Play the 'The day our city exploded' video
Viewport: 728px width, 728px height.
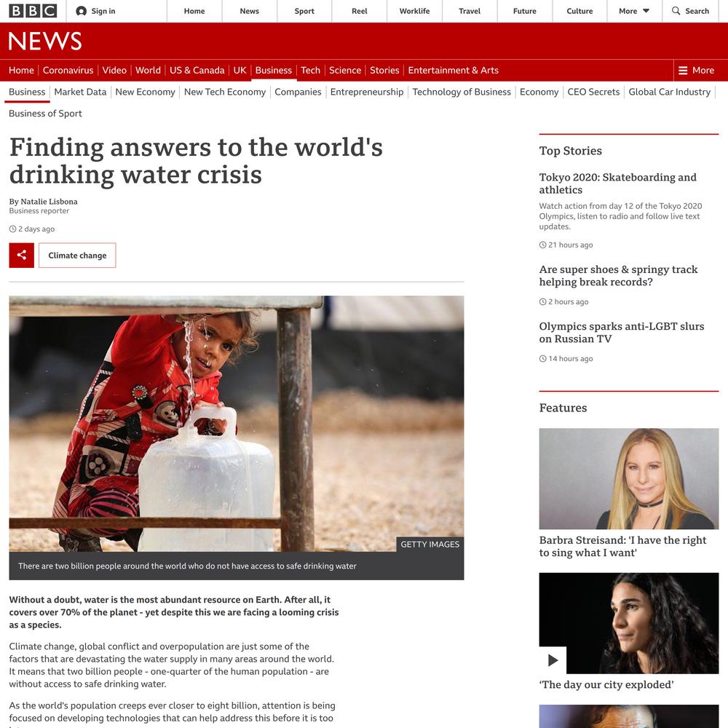[x=553, y=660]
